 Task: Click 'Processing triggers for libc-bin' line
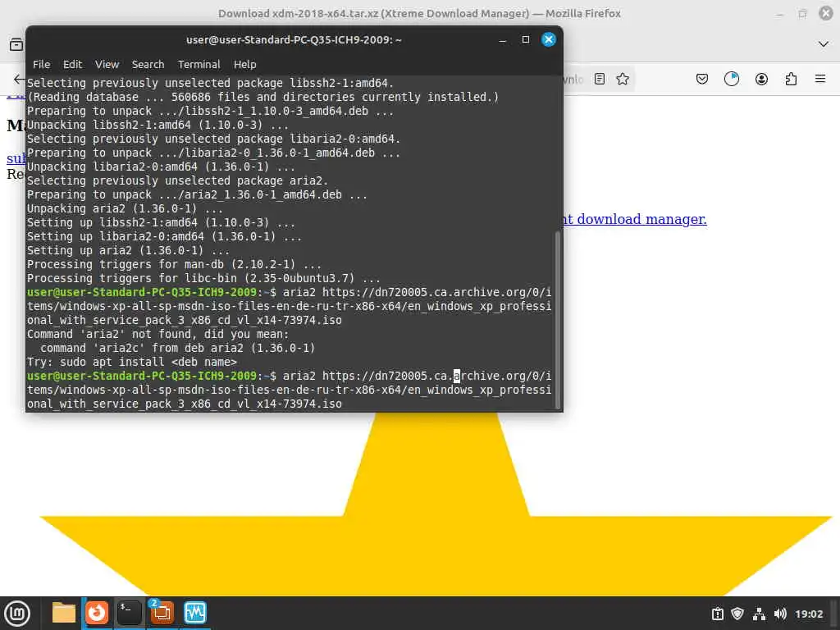203,279
